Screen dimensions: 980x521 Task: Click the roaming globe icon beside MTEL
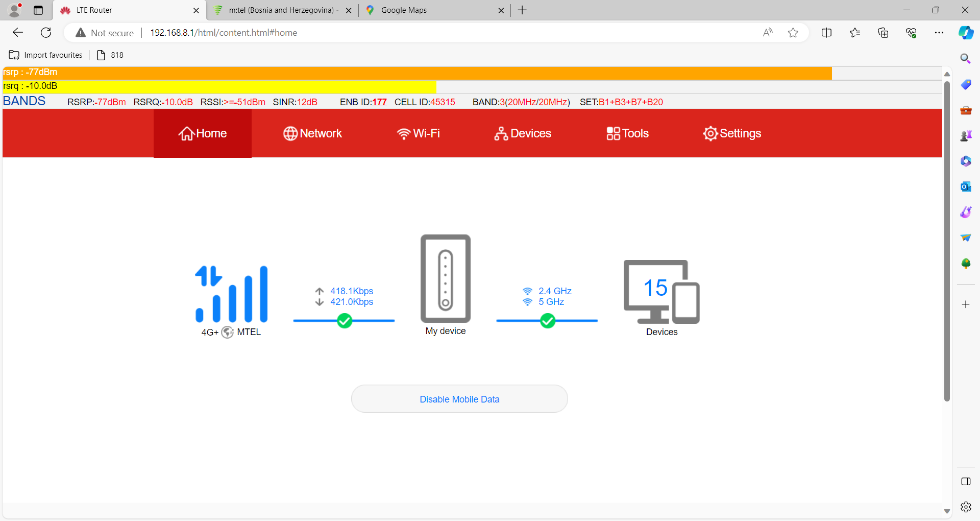[228, 332]
